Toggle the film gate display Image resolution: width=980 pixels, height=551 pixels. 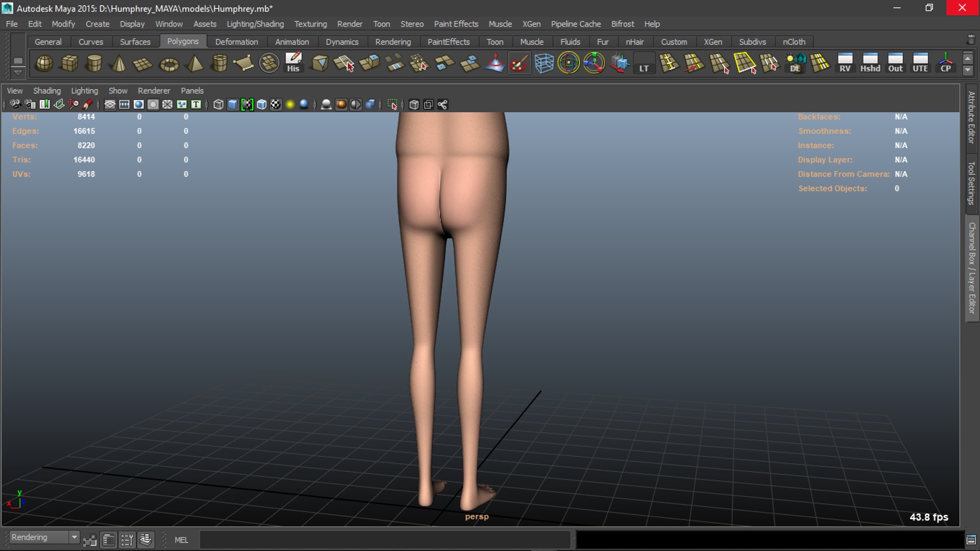coord(124,105)
